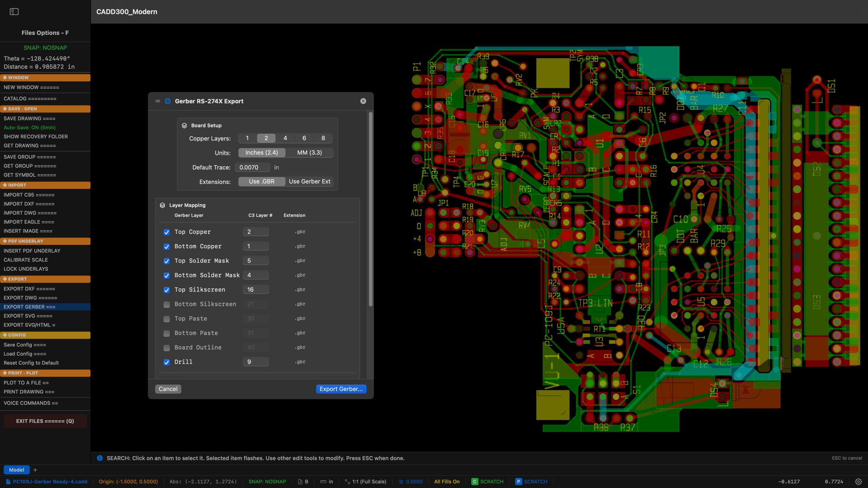This screenshot has height=488, width=868.
Task: Click the EXPORT section header
Action: [45, 279]
